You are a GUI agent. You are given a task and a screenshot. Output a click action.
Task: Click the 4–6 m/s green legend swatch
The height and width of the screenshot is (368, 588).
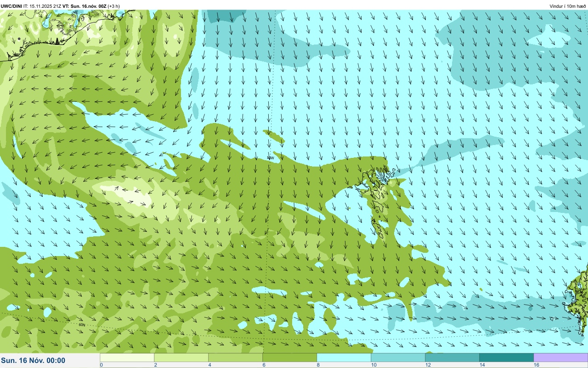(236, 357)
